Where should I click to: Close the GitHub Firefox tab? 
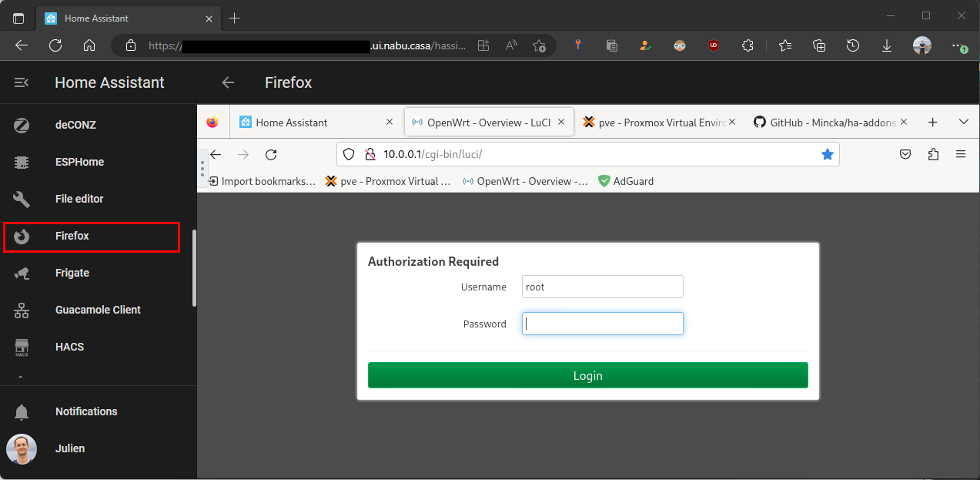(x=904, y=122)
